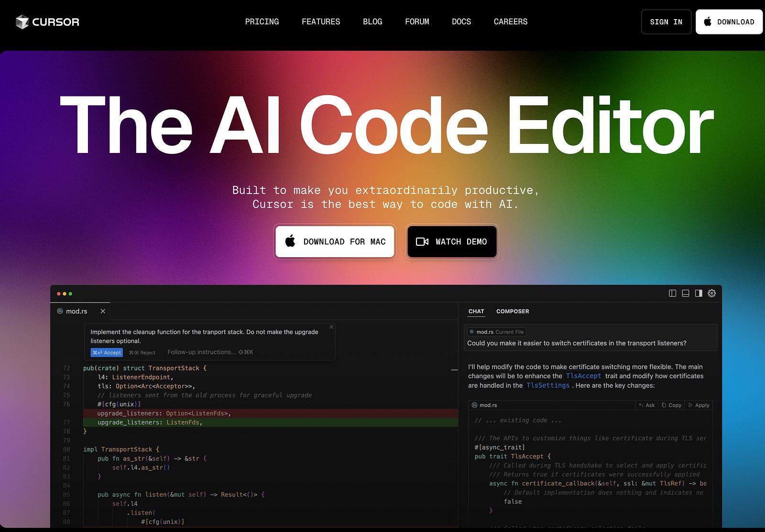
Task: Go to the Blog
Action: pos(372,22)
